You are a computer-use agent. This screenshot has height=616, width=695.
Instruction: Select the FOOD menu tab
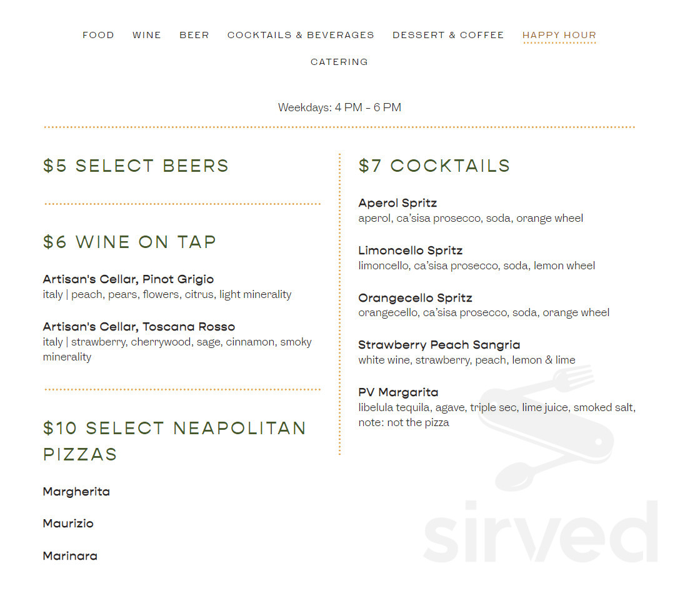pos(98,35)
